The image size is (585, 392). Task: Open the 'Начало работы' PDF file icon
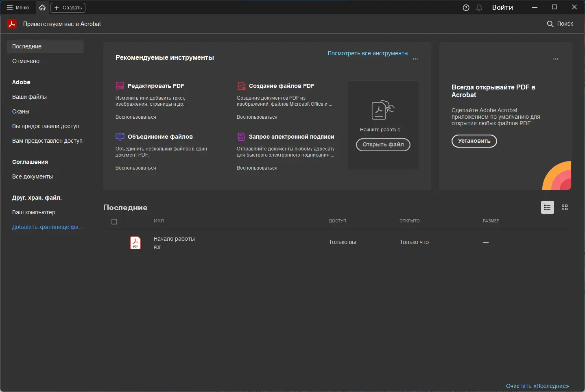(135, 242)
